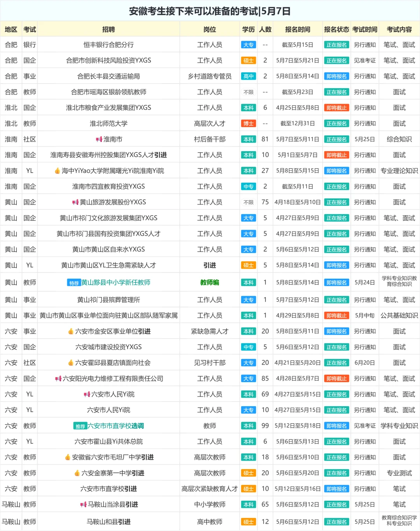Select the 见习村干部 position cell
The image size is (420, 531).
tap(210, 363)
